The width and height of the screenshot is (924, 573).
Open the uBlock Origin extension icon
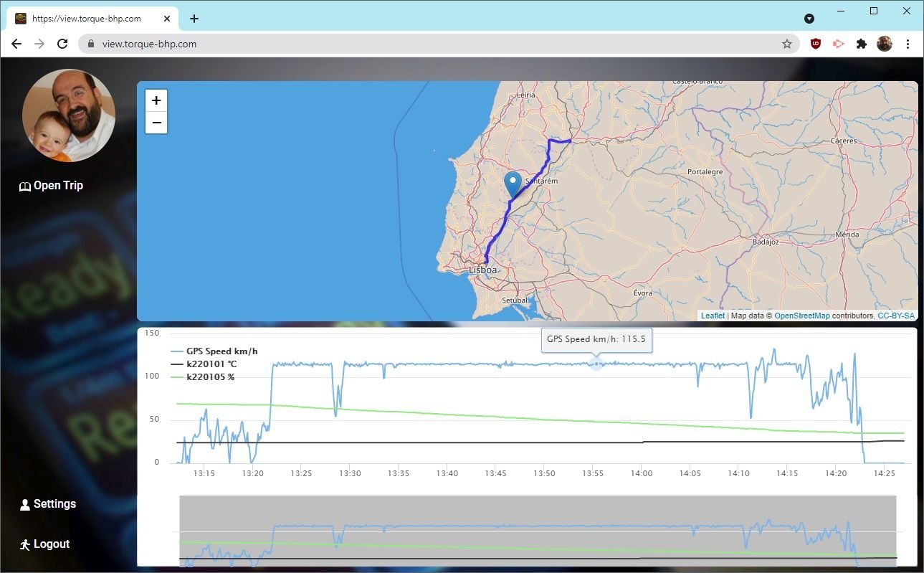[x=816, y=44]
